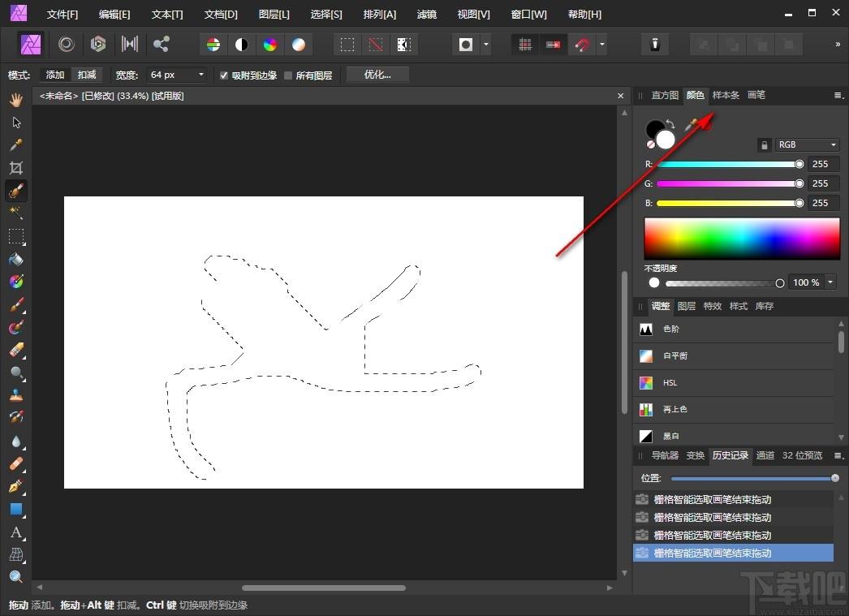The height and width of the screenshot is (616, 849).
Task: Set selection mode to 添加
Action: pyautogui.click(x=55, y=75)
